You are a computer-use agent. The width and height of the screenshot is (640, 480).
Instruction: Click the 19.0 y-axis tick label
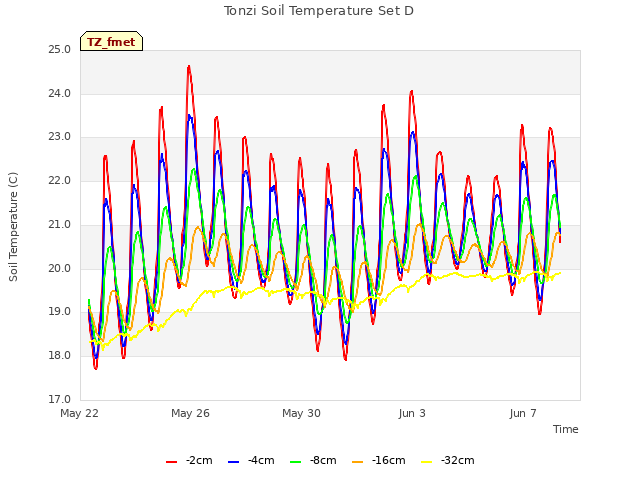click(60, 312)
